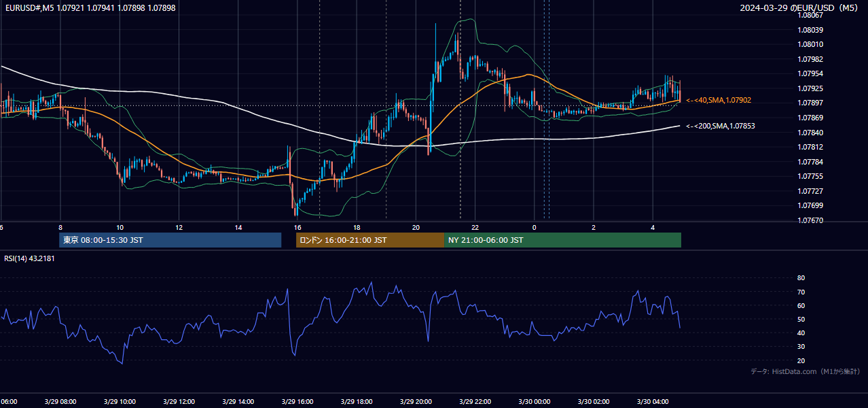The image size is (868, 408).
Task: Click hour label 8 under price chart
Action: [60, 227]
